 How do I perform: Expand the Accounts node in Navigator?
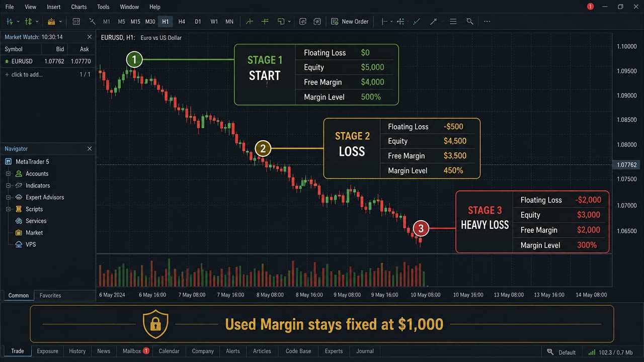tap(8, 173)
